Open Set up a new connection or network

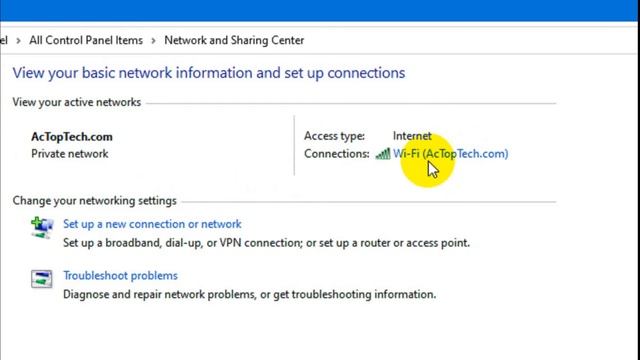click(152, 224)
